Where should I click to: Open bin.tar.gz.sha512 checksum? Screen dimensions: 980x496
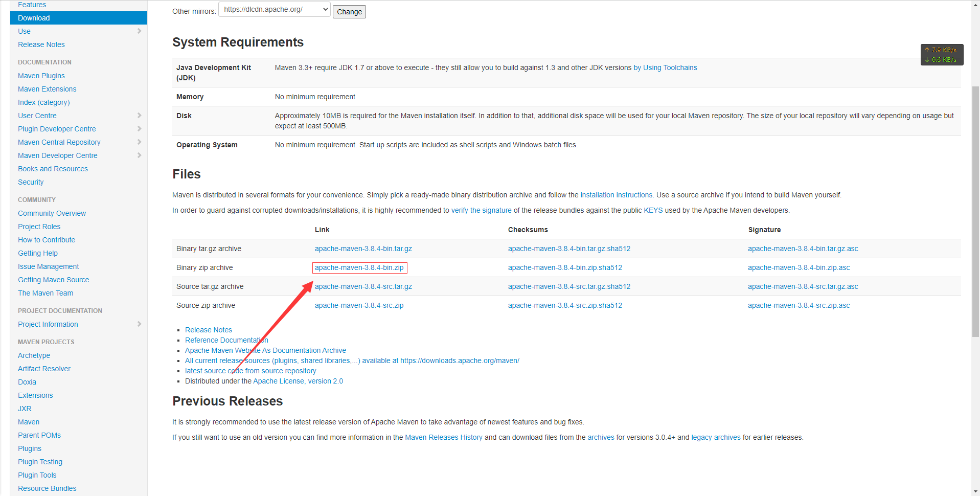(x=569, y=249)
